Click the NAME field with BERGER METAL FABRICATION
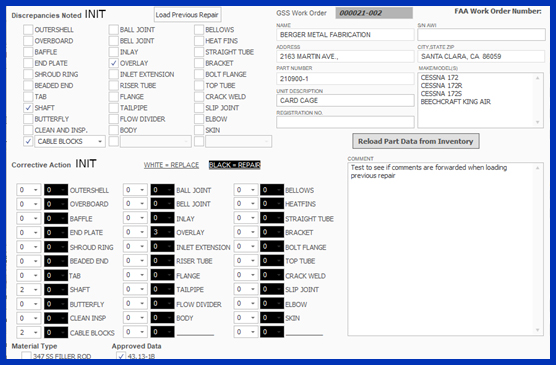The image size is (556, 365). pyautogui.click(x=345, y=35)
